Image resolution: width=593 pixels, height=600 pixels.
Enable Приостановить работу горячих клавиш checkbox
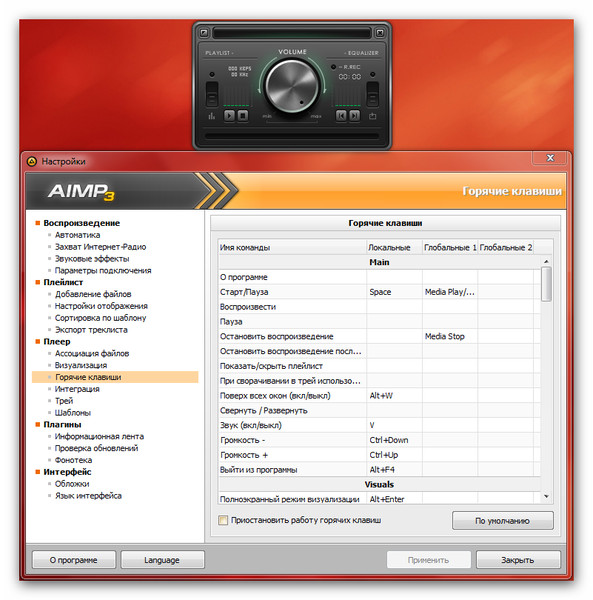pos(223,520)
